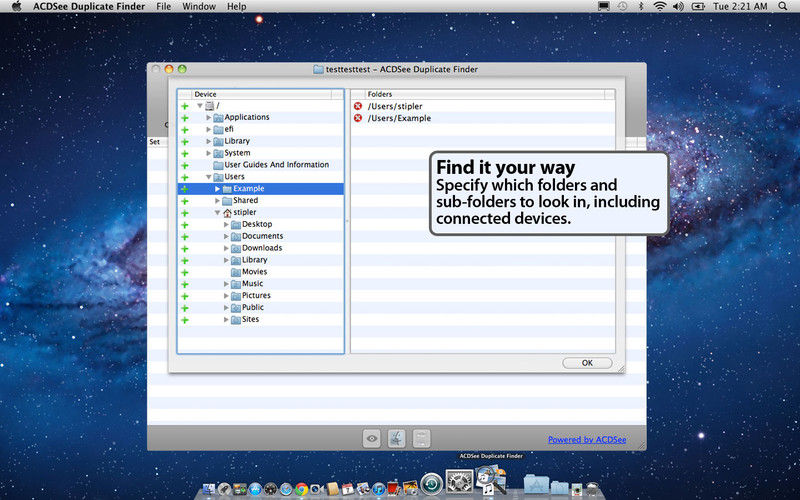Add User Guides And Information via plus icon
The width and height of the screenshot is (800, 500).
pyautogui.click(x=185, y=165)
